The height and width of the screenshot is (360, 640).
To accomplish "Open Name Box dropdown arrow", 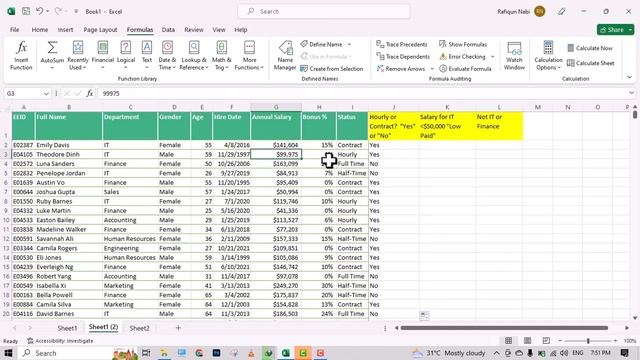I will [x=46, y=93].
